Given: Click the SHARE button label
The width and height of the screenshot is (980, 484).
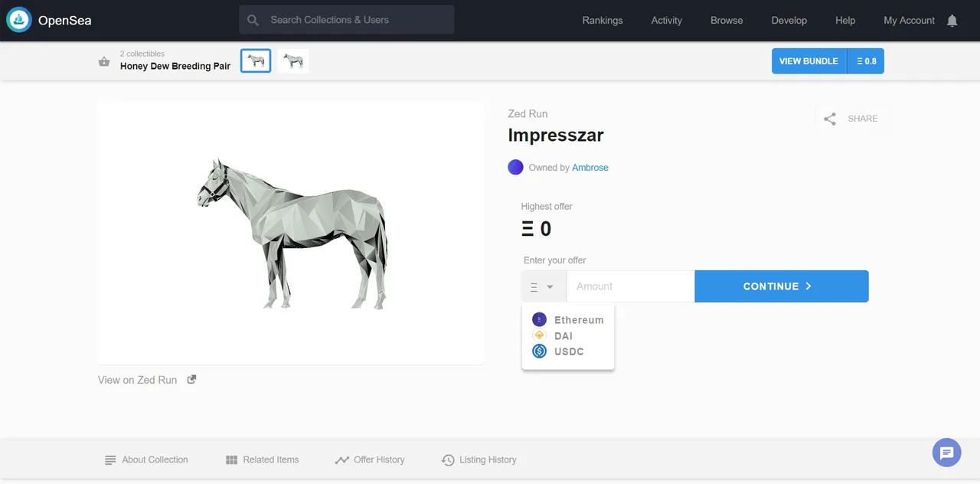Looking at the screenshot, I should click(x=863, y=119).
